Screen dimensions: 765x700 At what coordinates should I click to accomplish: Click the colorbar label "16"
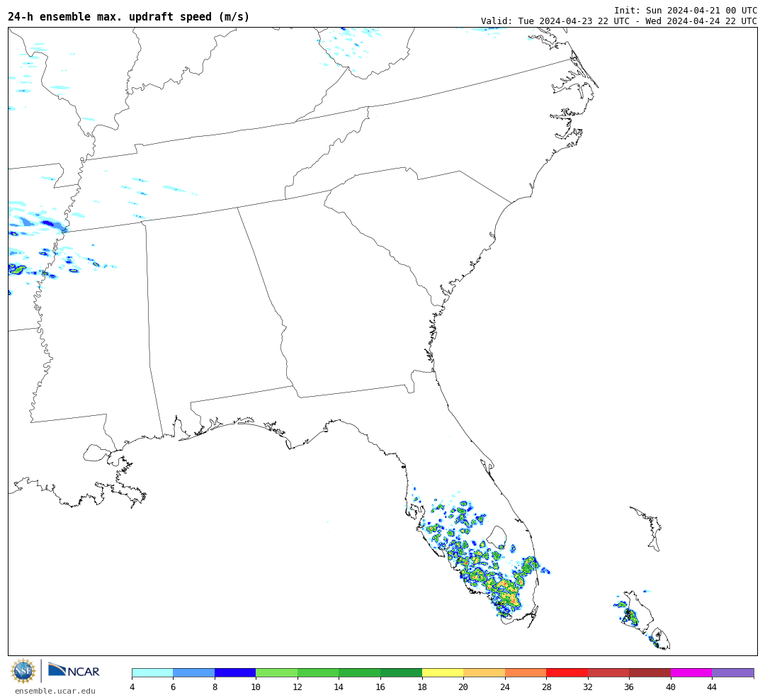pyautogui.click(x=380, y=687)
